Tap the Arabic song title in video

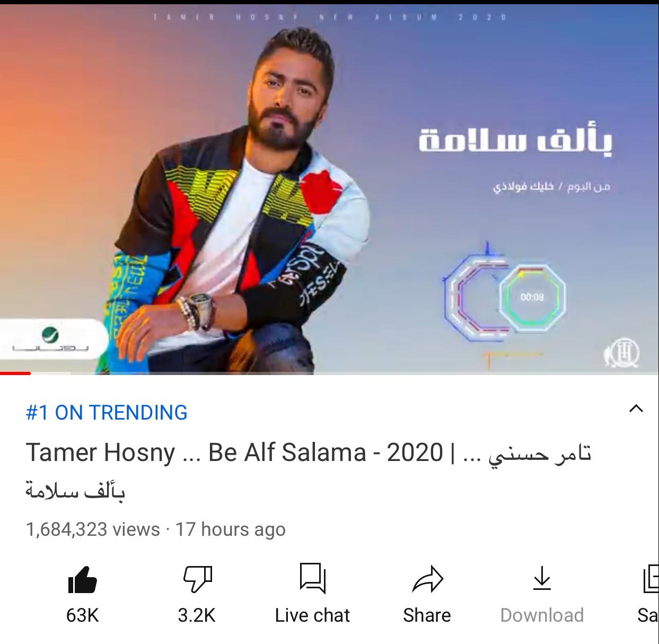pyautogui.click(x=515, y=140)
